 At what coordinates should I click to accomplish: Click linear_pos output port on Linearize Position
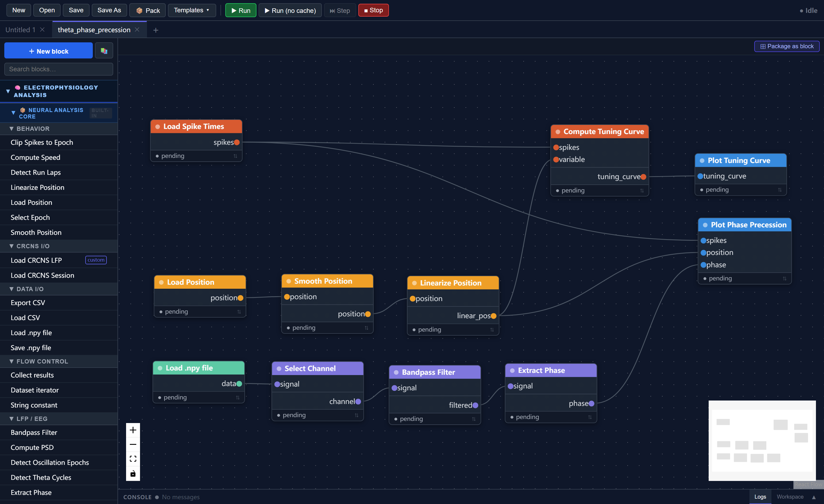(494, 316)
